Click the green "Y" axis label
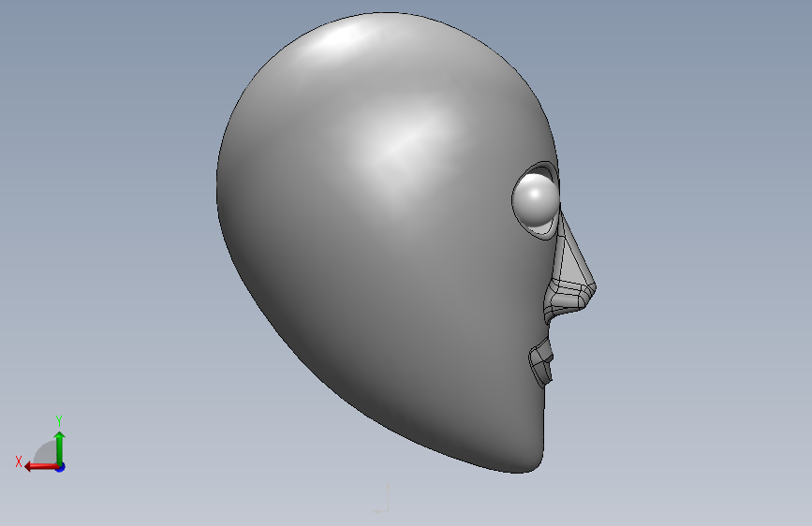 click(59, 420)
